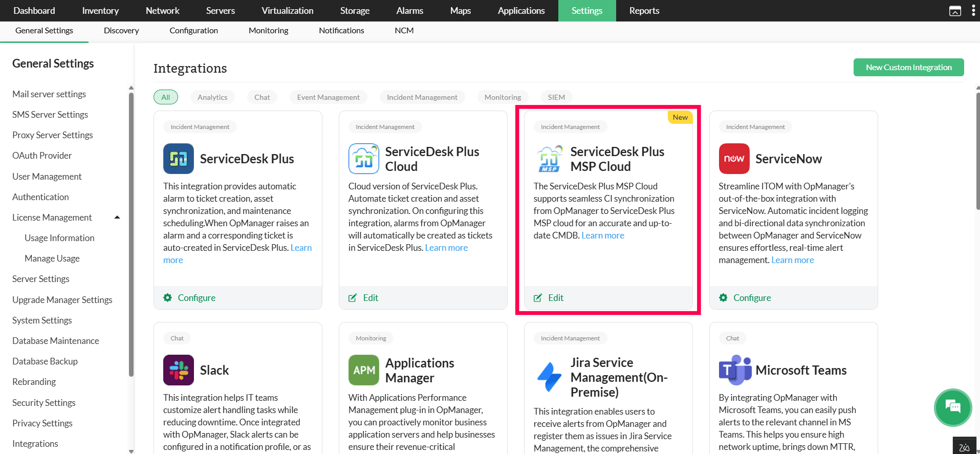Click the ServiceNow red logo icon
980x454 pixels.
click(734, 159)
